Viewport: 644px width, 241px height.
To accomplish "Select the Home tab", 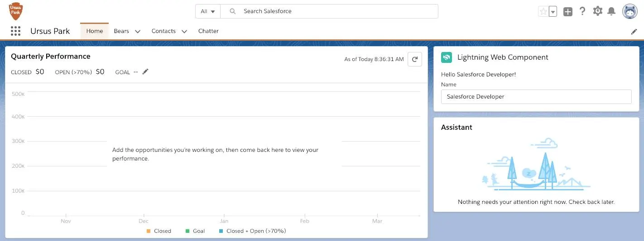I will click(x=95, y=31).
